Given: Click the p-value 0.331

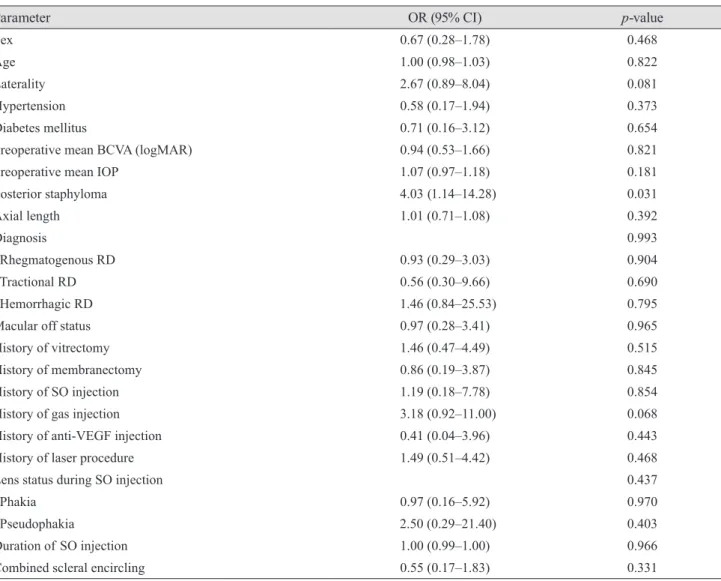Looking at the screenshot, I should pyautogui.click(x=642, y=568).
